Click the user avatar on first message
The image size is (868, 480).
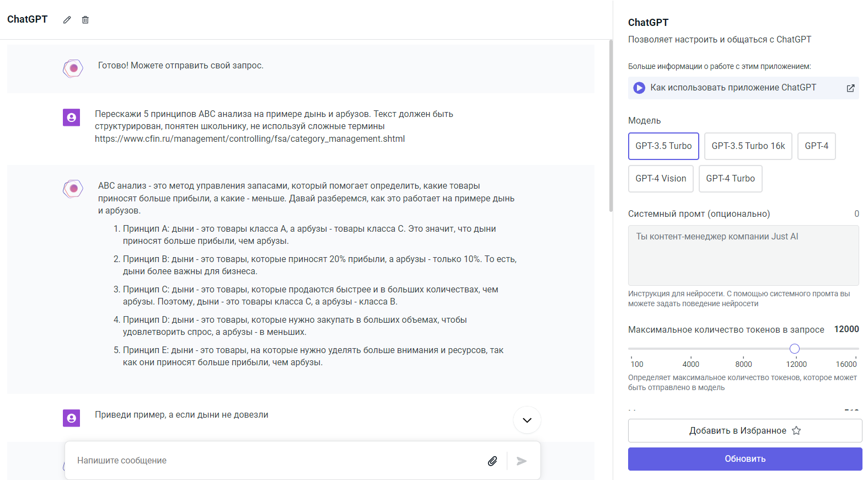[72, 118]
